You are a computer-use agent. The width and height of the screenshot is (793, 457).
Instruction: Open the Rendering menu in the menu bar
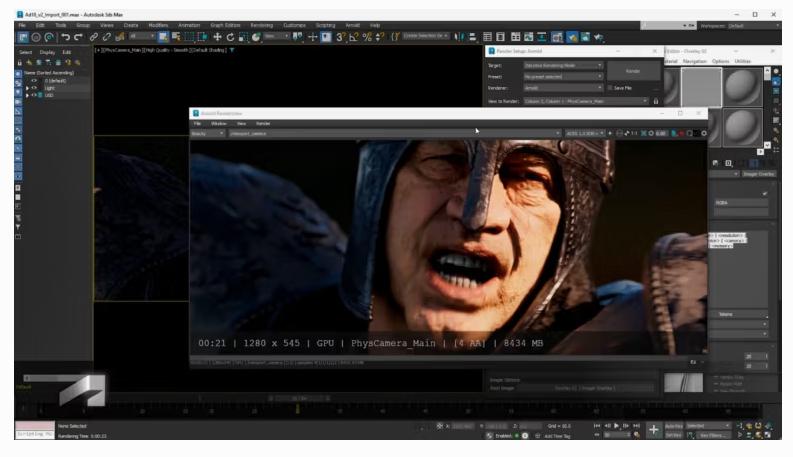(262, 24)
